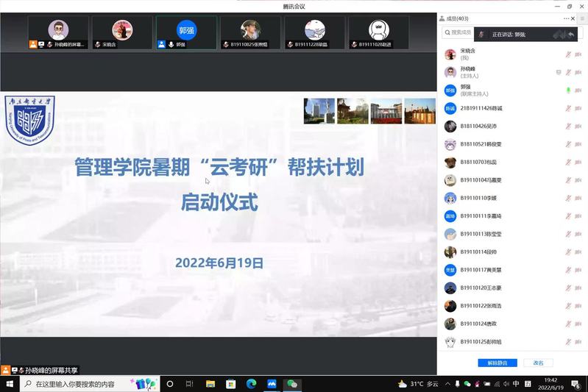
Task: Click screen share indicator icon next to 孙晓峰
Action: click(x=559, y=72)
